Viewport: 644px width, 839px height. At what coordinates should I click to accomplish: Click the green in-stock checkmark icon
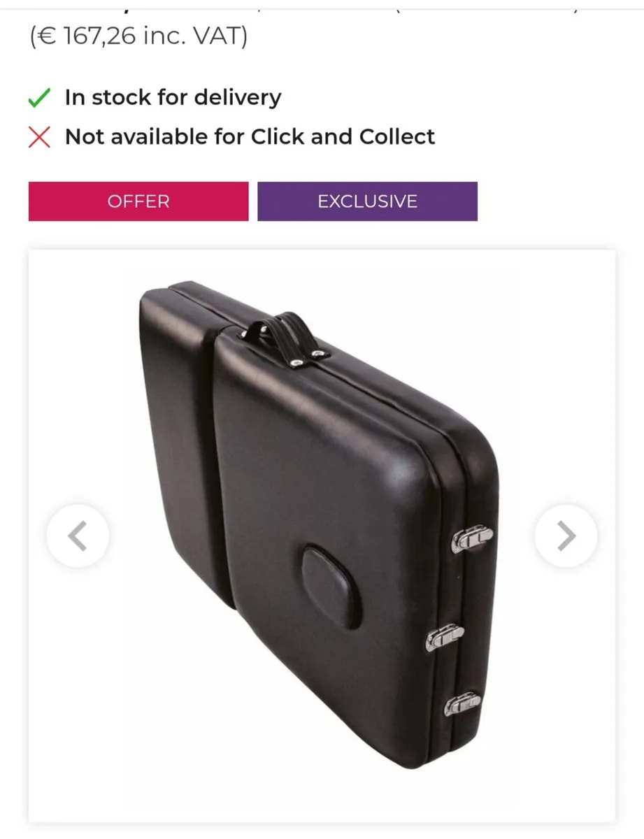39,98
